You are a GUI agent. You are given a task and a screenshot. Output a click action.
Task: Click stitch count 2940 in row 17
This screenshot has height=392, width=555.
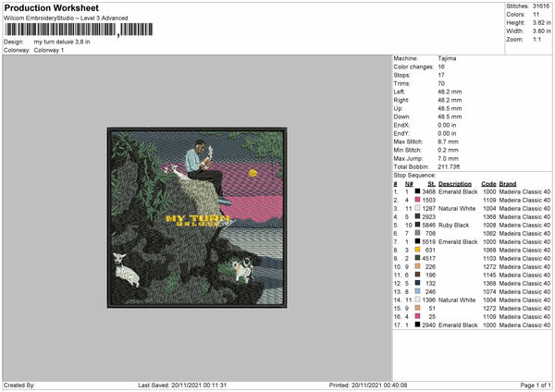tap(429, 325)
